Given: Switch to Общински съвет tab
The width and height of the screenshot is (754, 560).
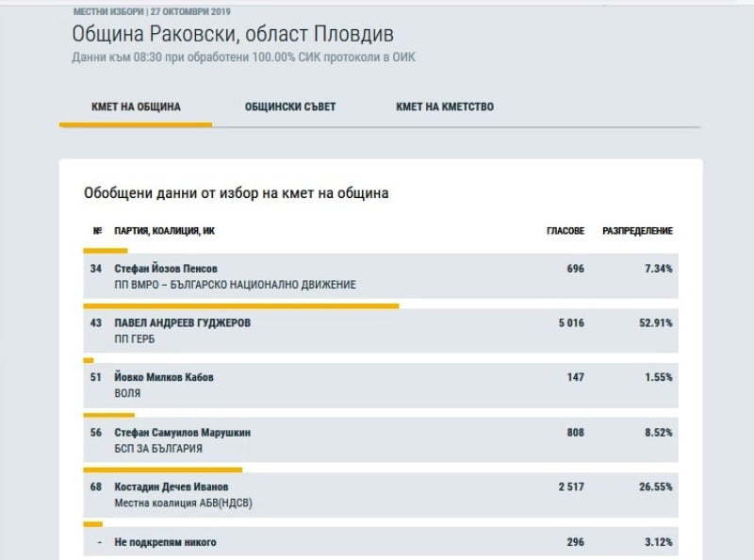Looking at the screenshot, I should pyautogui.click(x=290, y=107).
